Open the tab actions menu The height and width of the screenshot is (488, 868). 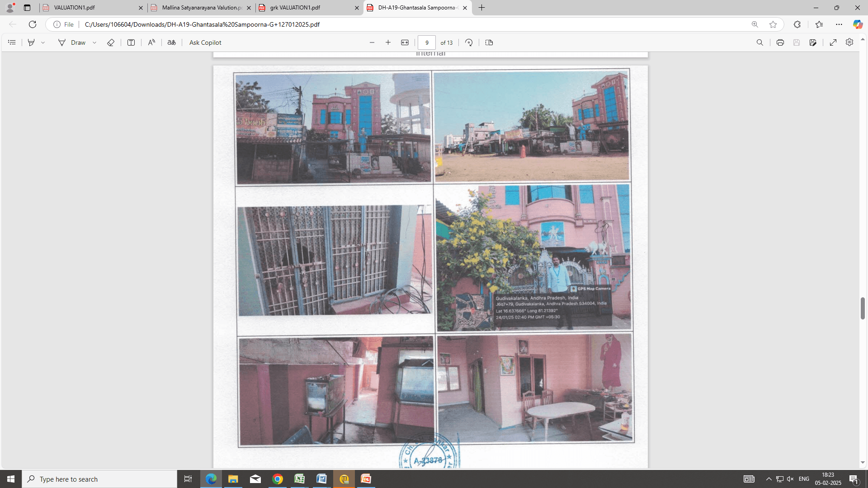tap(27, 8)
